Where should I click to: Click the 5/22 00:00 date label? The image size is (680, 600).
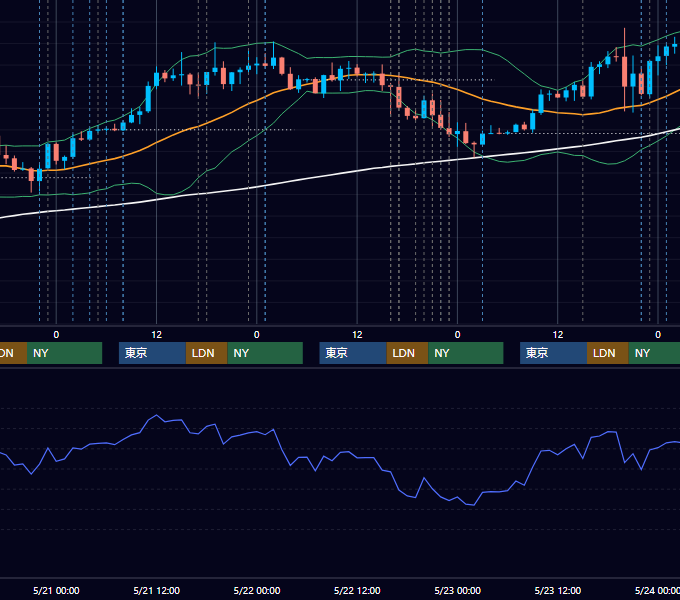pyautogui.click(x=257, y=590)
